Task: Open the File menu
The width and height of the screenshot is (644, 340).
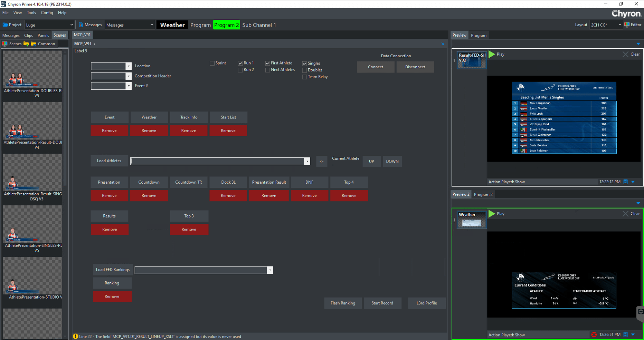Action: pyautogui.click(x=6, y=13)
